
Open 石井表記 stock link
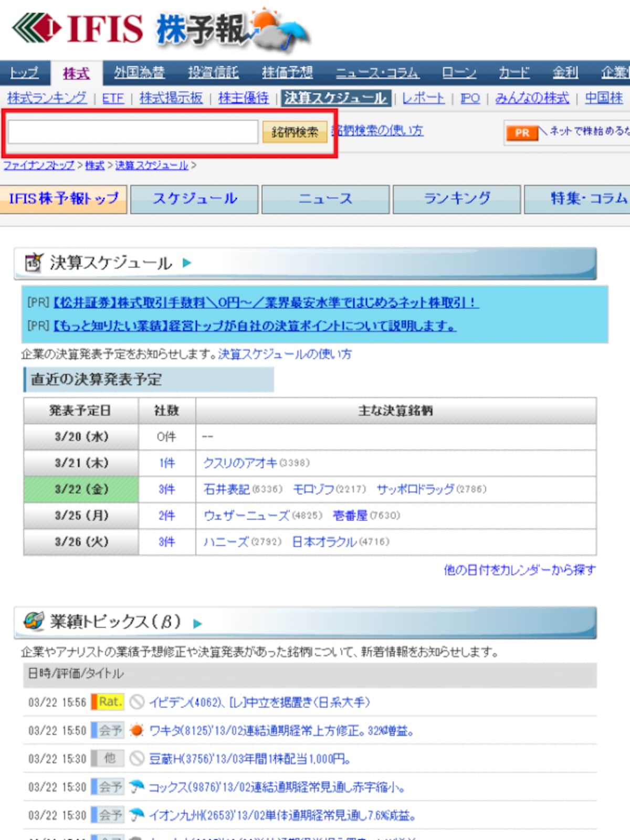coord(226,489)
